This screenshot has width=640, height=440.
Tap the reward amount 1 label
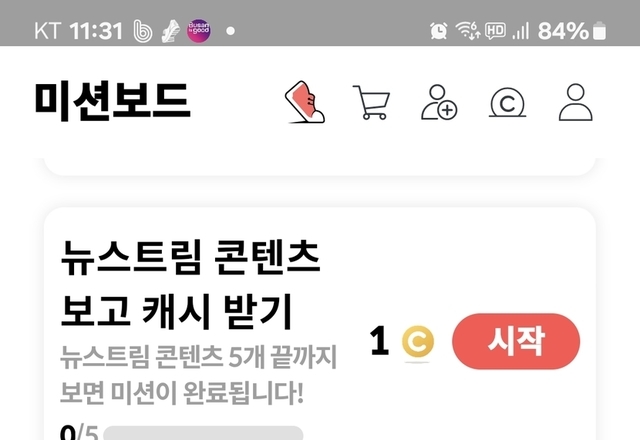(379, 340)
